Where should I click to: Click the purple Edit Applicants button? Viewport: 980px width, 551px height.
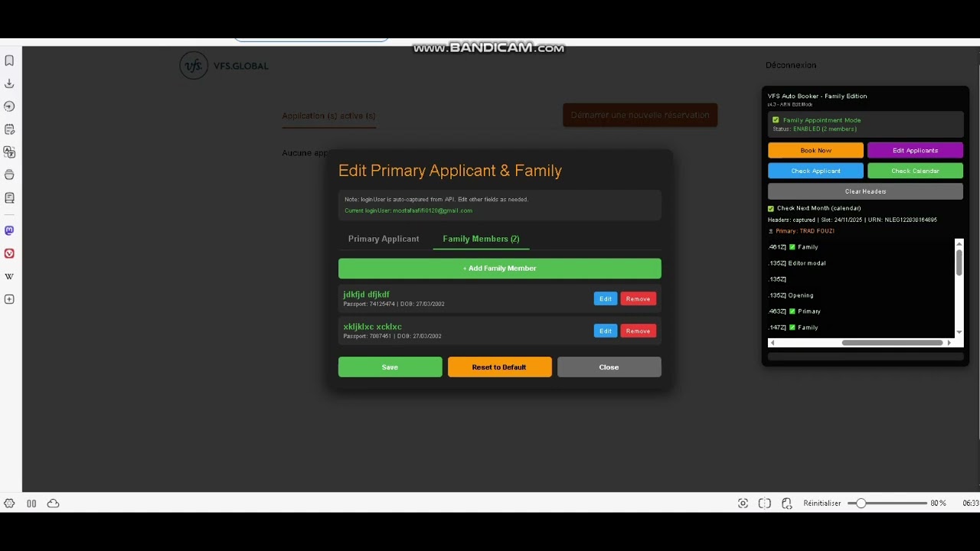(x=915, y=151)
